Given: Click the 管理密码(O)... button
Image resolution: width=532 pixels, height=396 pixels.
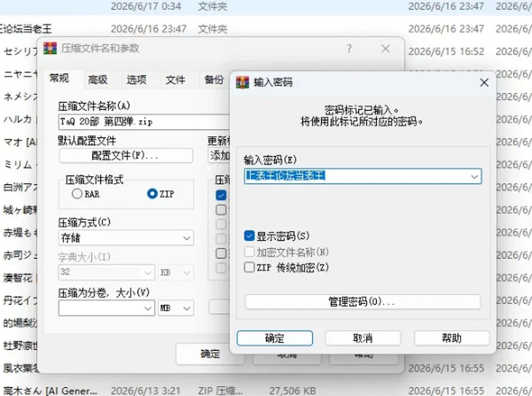Looking at the screenshot, I should coord(362,302).
